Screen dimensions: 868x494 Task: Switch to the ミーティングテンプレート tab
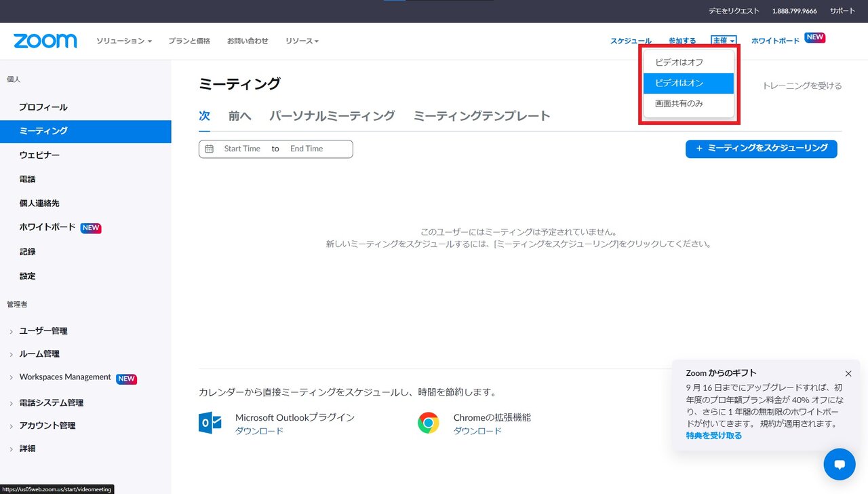tap(482, 116)
